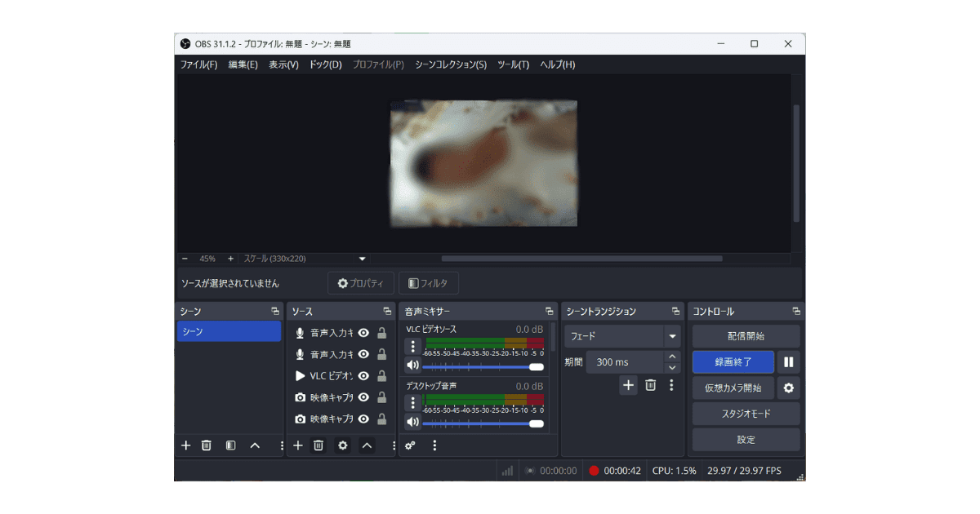Open virtual camera settings gear icon

(x=789, y=388)
